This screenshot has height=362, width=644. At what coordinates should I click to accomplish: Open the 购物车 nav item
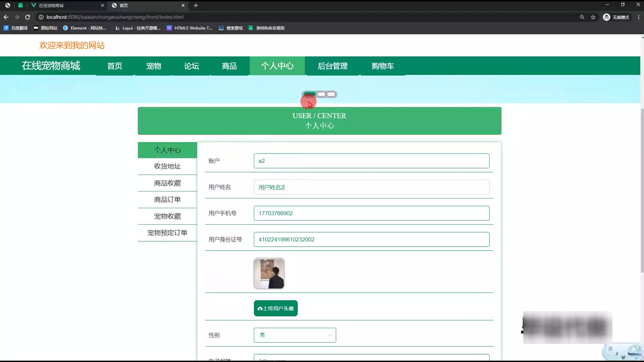click(383, 66)
